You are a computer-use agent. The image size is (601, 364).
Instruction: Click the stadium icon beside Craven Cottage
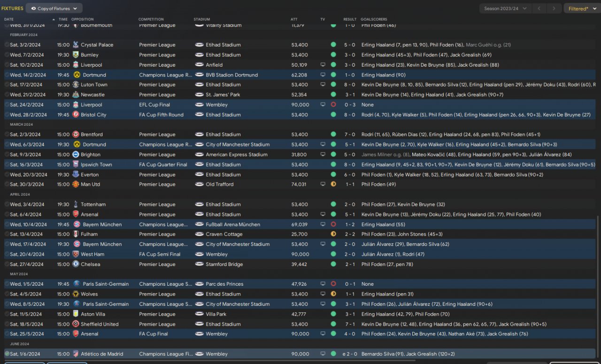(x=199, y=234)
